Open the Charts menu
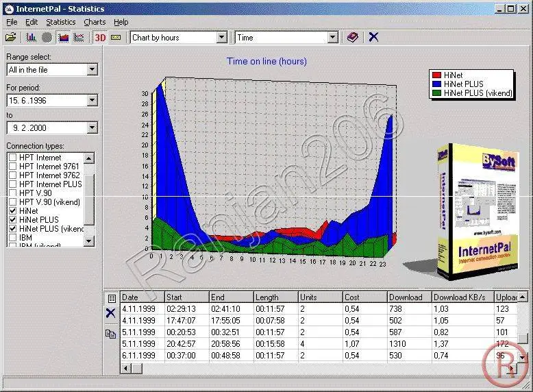Image resolution: width=533 pixels, height=392 pixels. pyautogui.click(x=95, y=22)
